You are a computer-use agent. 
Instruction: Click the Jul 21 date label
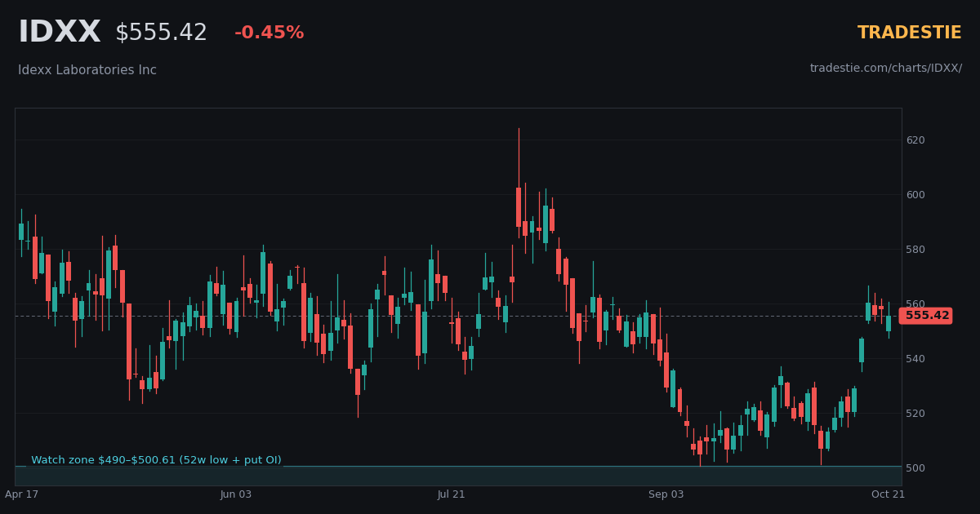point(451,494)
